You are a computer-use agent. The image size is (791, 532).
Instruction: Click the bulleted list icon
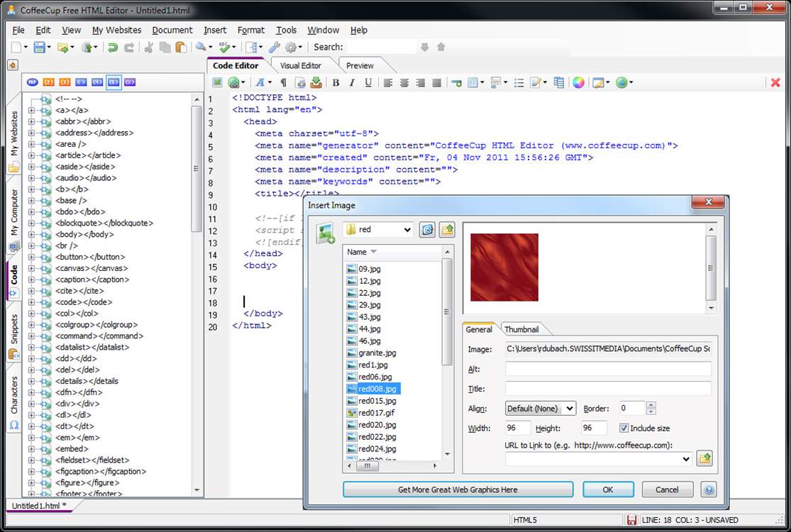519,83
